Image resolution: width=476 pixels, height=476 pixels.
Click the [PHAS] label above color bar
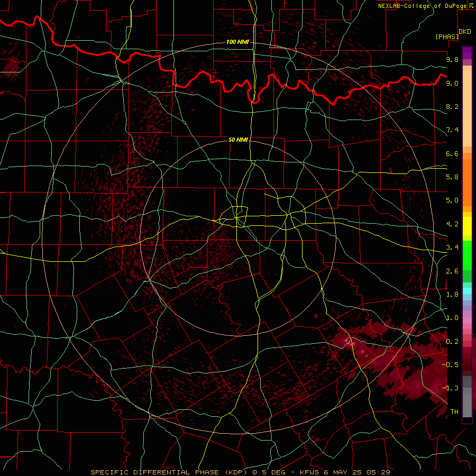coord(447,36)
